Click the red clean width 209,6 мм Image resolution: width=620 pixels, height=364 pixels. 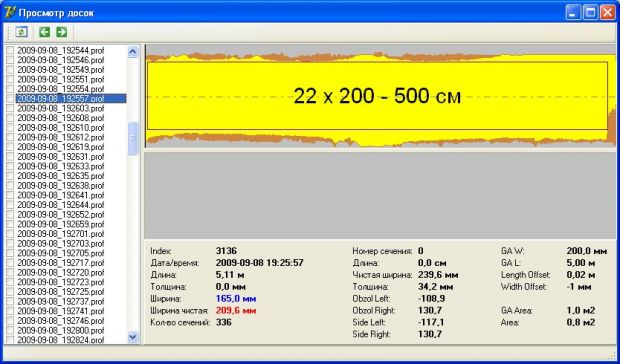point(236,310)
